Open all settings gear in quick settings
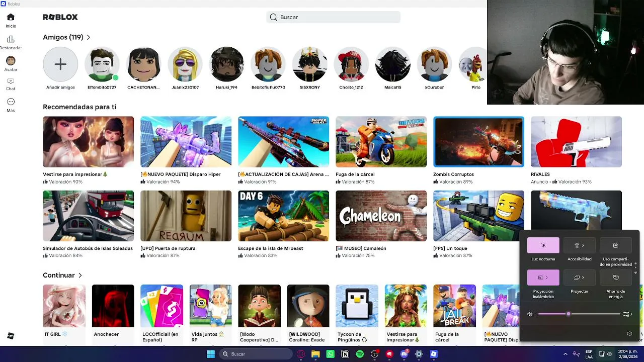 (x=629, y=333)
